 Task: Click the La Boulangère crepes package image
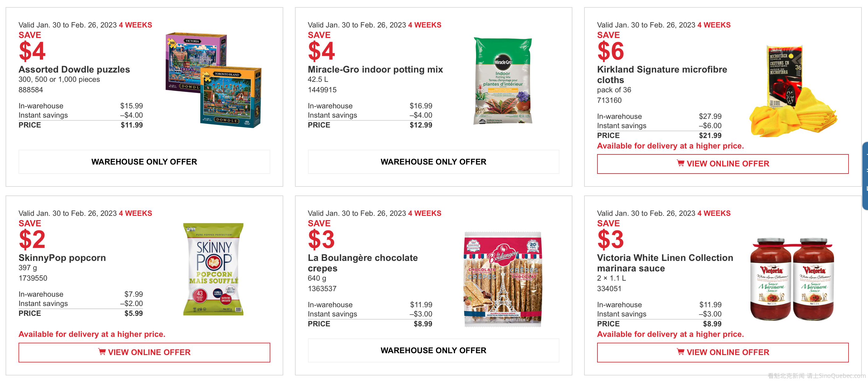coord(502,278)
